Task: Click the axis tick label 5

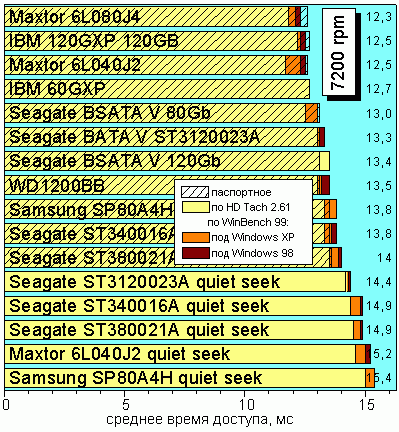Action: pos(125,405)
